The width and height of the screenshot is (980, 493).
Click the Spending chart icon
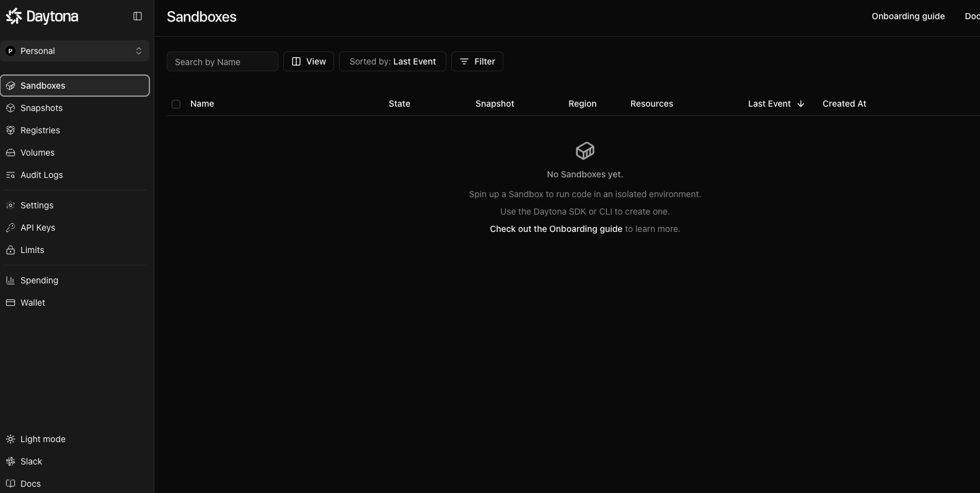11,280
